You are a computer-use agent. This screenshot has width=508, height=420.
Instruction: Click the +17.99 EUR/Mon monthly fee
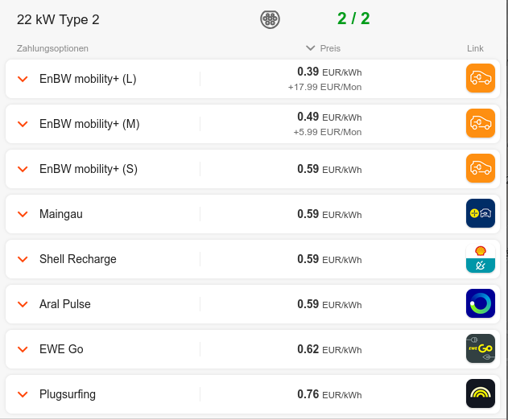[x=325, y=87]
